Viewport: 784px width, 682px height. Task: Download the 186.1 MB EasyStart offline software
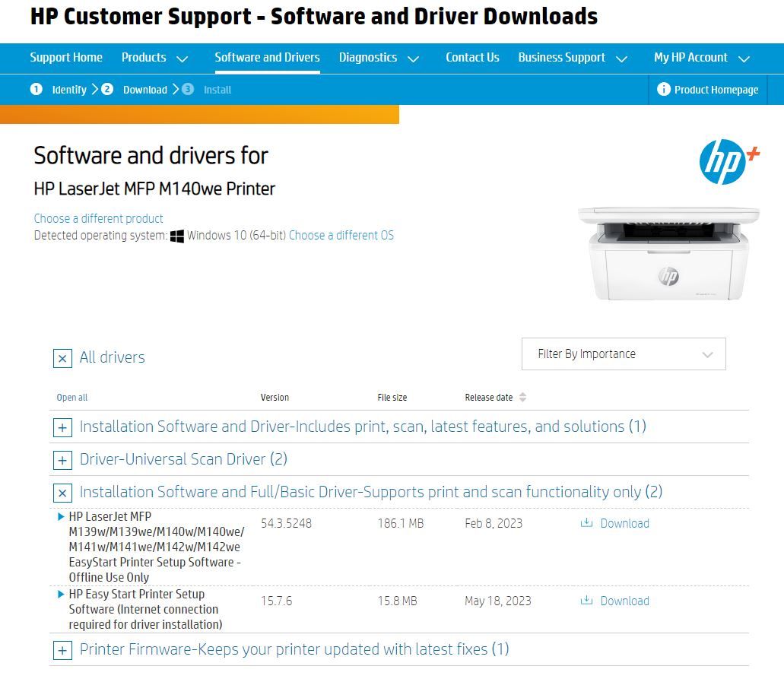coord(624,523)
